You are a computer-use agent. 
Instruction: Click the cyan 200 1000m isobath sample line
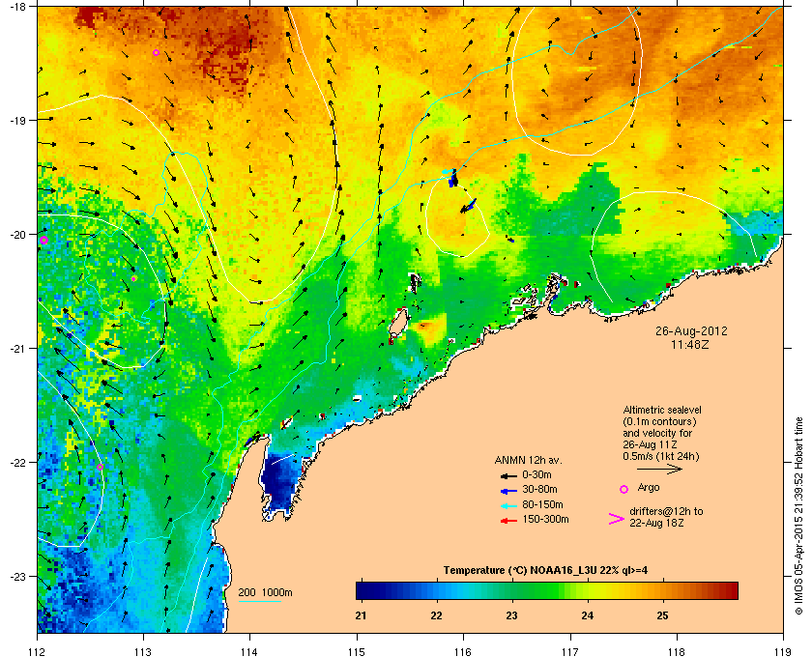(259, 602)
